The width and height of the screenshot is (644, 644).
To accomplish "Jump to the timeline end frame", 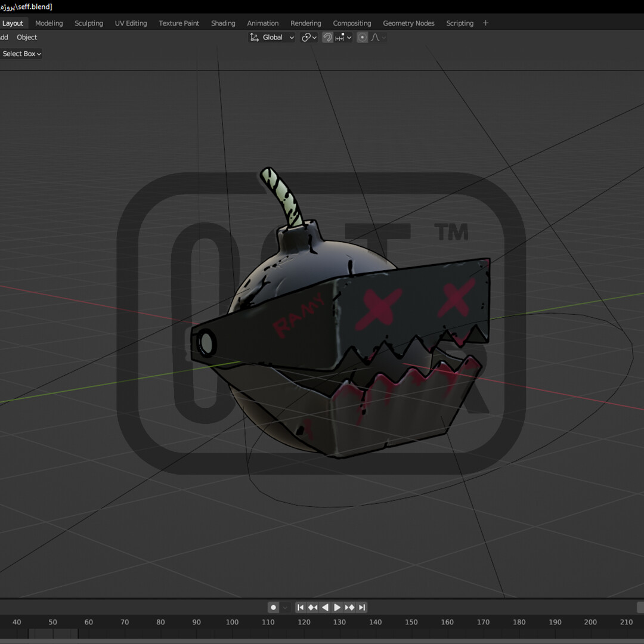I will click(362, 607).
